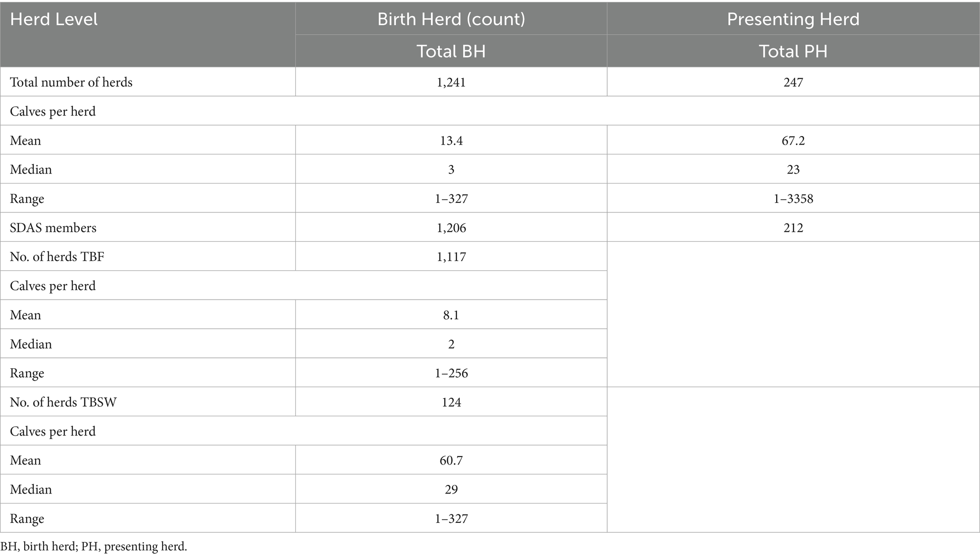The height and width of the screenshot is (557, 980).
Task: Select the Birth Herd (count) header
Action: [451, 19]
